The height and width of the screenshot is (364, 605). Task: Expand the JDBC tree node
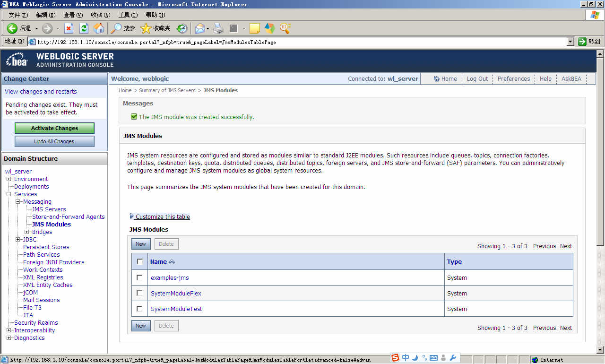click(18, 240)
